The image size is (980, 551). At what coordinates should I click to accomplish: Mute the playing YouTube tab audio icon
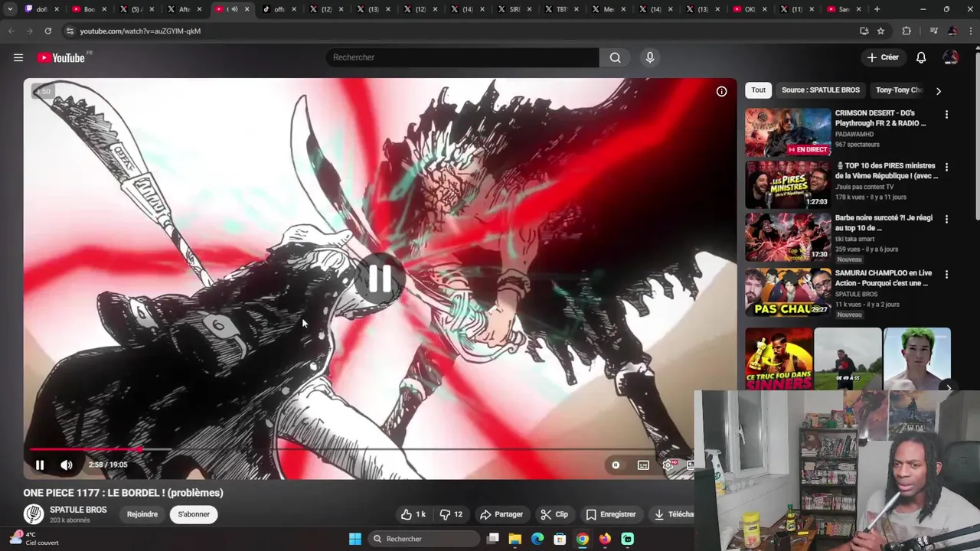tap(234, 9)
